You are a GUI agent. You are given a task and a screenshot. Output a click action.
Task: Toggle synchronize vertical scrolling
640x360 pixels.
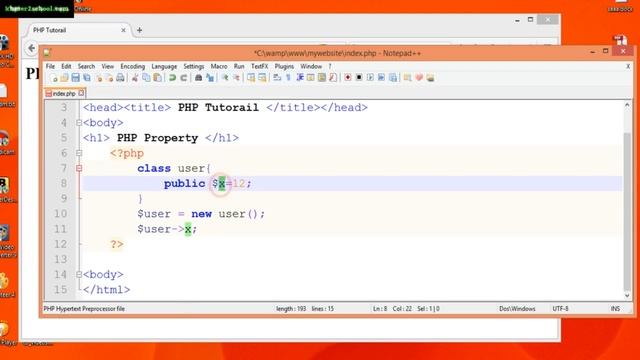(251, 78)
